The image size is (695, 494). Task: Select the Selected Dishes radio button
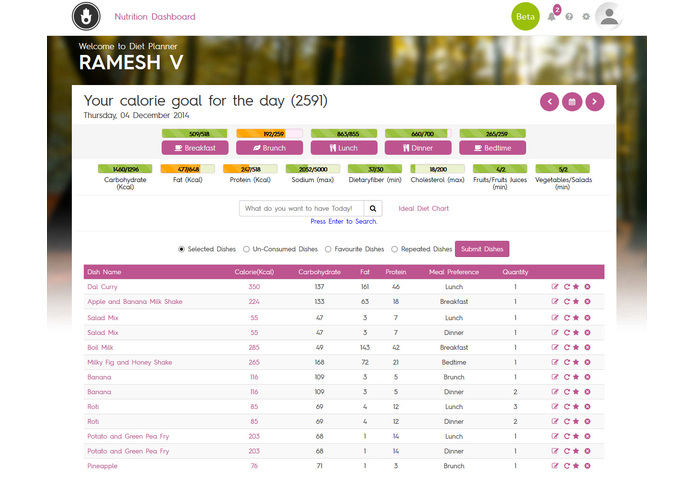(x=181, y=249)
